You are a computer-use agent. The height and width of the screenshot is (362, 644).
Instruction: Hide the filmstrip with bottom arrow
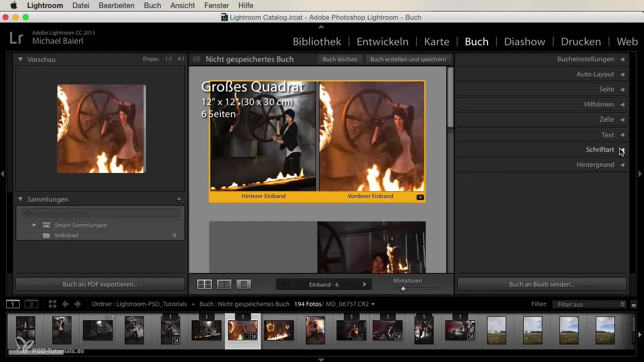321,359
